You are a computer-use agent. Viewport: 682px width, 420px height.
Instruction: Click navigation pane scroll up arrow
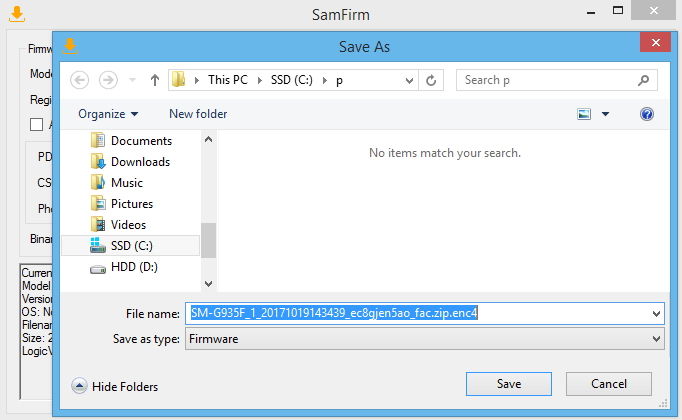[x=208, y=140]
